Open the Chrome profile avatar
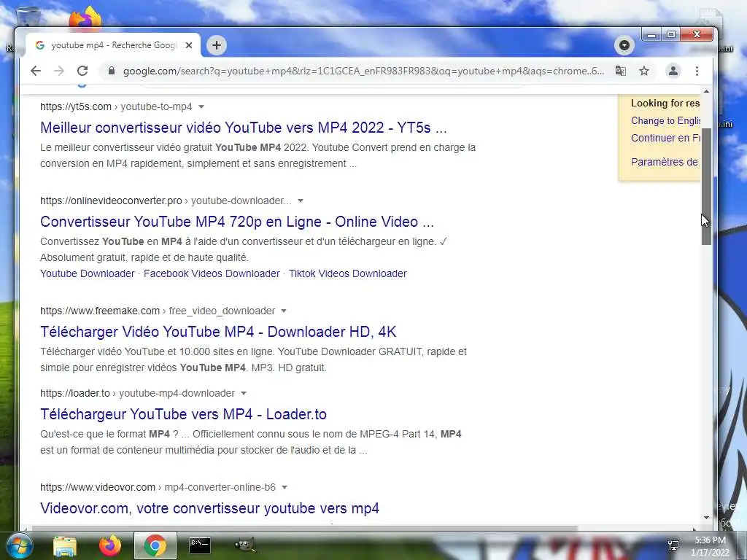This screenshot has height=560, width=747. click(673, 71)
